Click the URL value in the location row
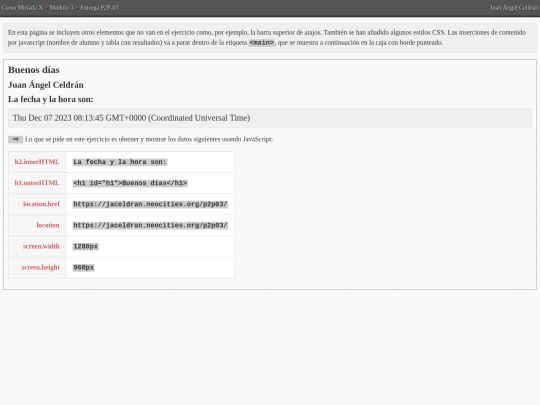Image resolution: width=540 pixels, height=405 pixels. [150, 225]
